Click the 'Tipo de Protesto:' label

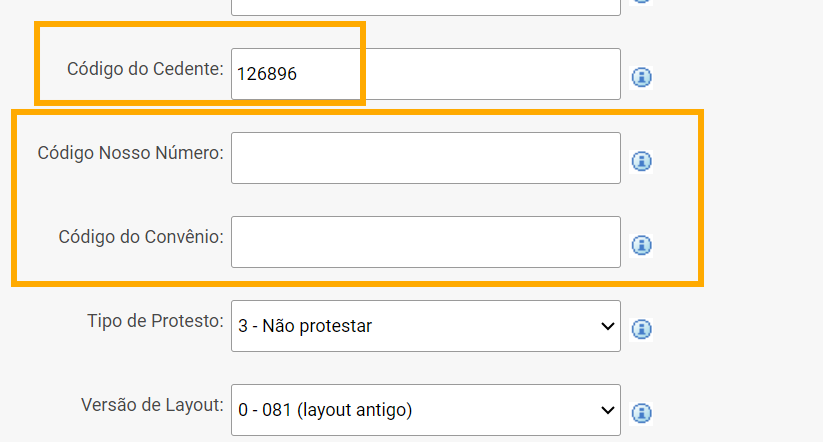click(x=155, y=321)
